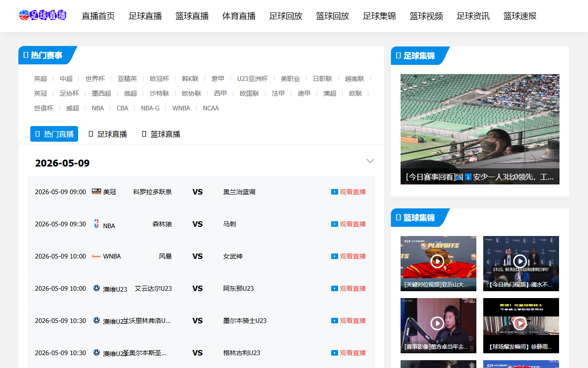Open 足球直播 in top navigation
Image resolution: width=588 pixels, height=368 pixels.
145,16
